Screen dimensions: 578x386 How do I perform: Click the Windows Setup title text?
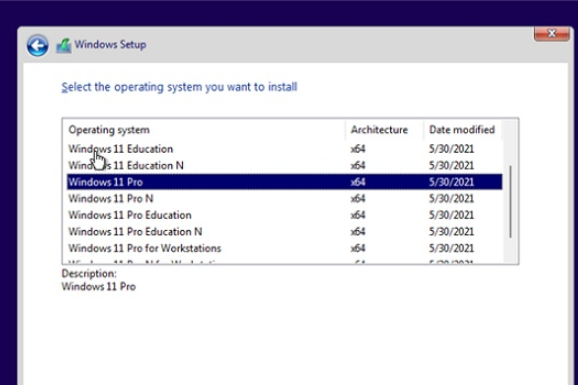(x=110, y=45)
